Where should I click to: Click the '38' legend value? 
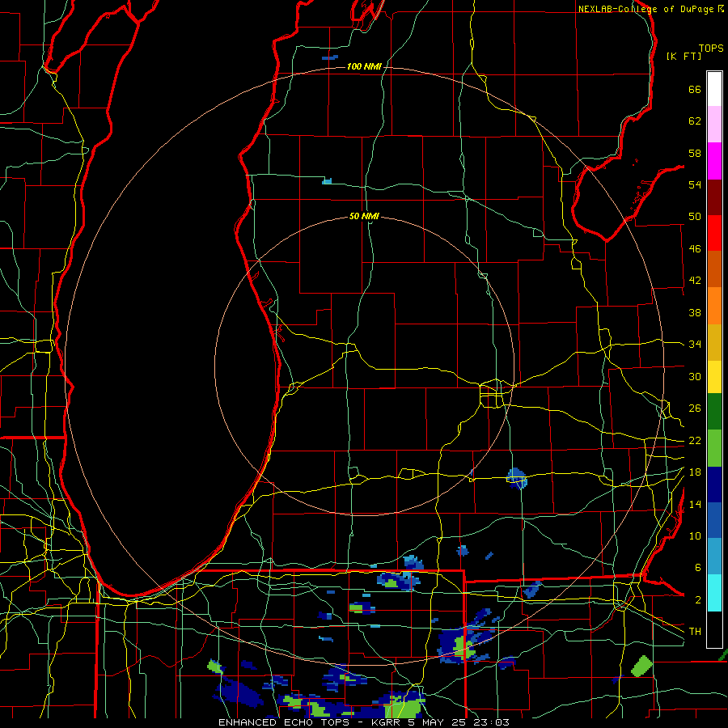[x=695, y=312]
